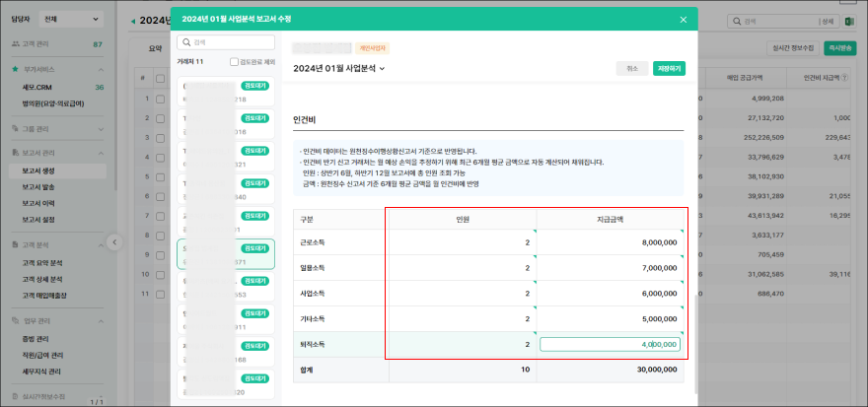Toggle the 검토완료 제외 checkbox
Screen dimensions: 868x407
[235, 61]
